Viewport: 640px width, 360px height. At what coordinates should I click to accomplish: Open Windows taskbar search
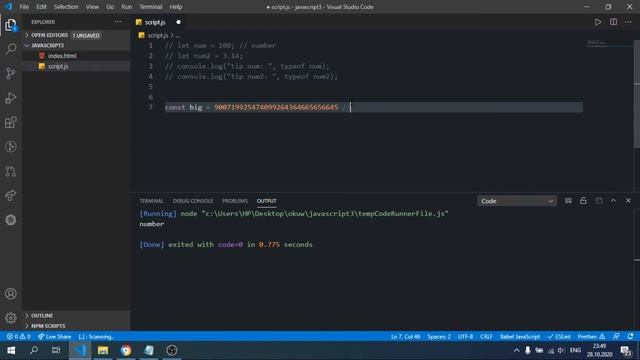pos(34,350)
